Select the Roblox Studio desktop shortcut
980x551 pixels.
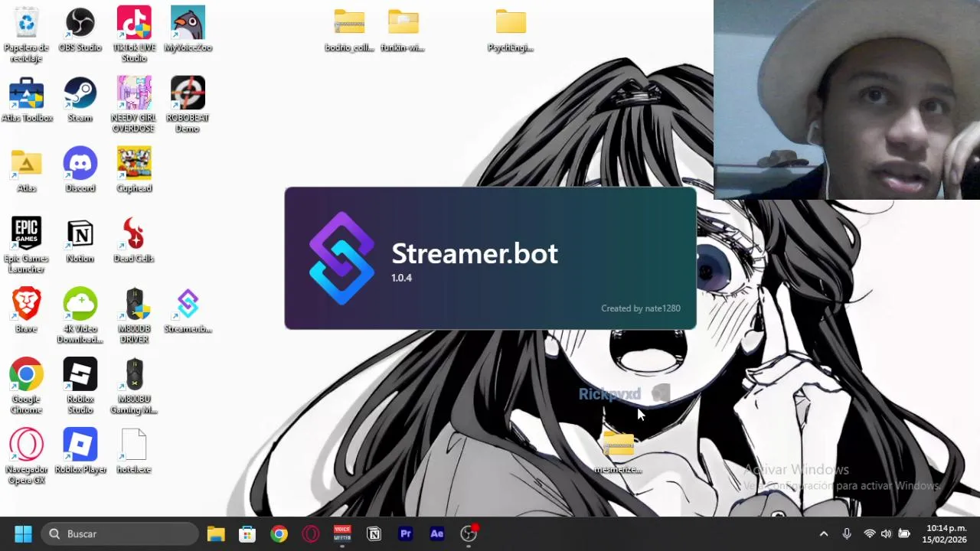pos(80,386)
